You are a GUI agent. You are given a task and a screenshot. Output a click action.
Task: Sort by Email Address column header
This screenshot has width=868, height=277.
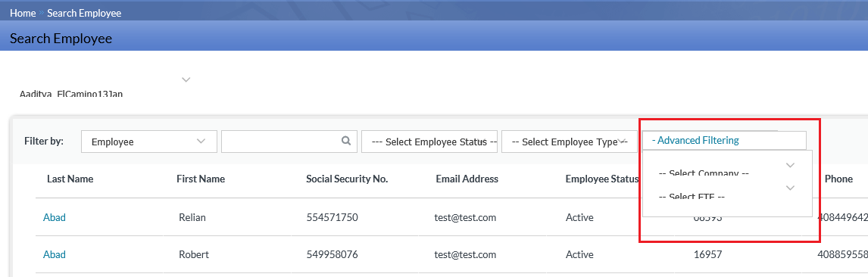coord(467,179)
